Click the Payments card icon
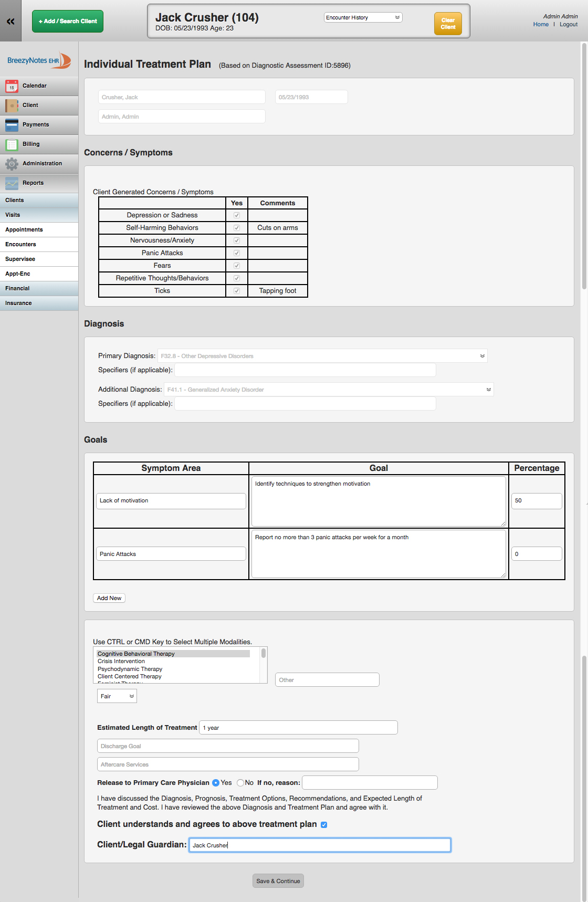Screen dimensions: 588x902 click(12, 125)
